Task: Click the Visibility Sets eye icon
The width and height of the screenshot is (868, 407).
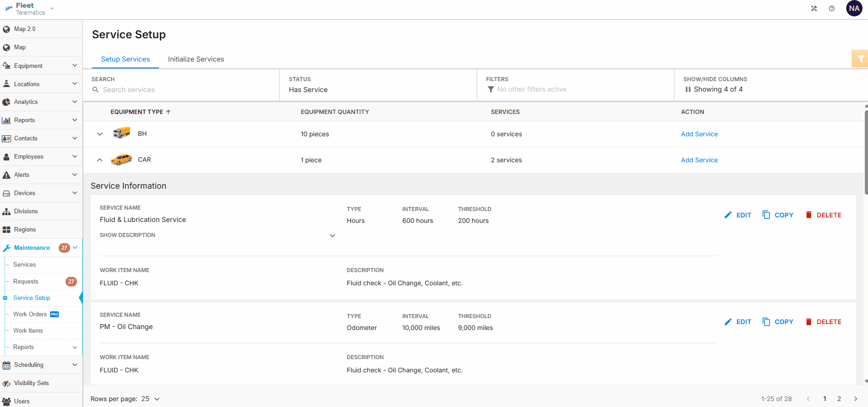Action: pos(6,383)
